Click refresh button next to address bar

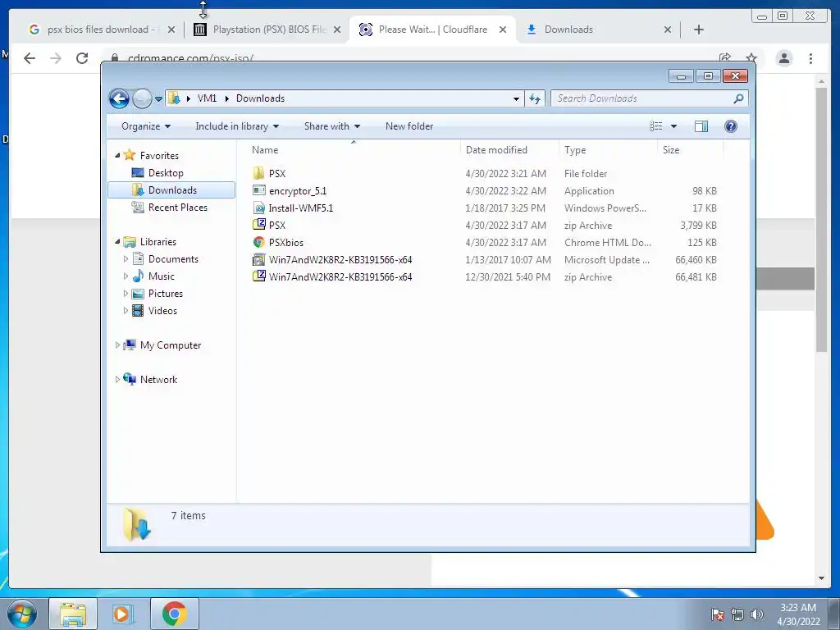click(535, 98)
